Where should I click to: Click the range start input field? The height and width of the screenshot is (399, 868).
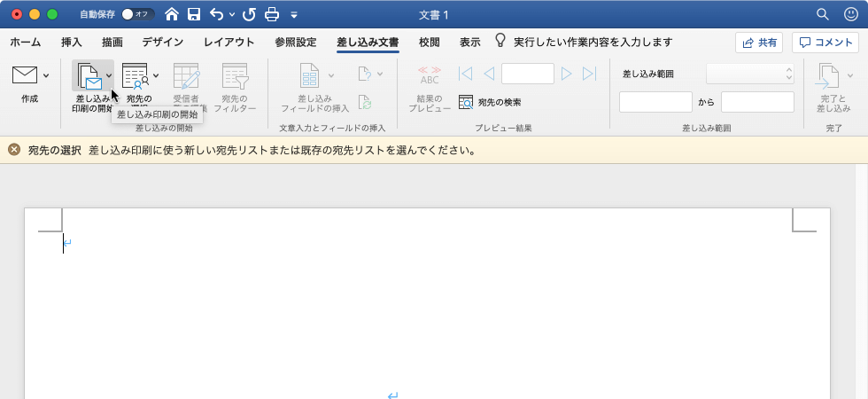(655, 103)
